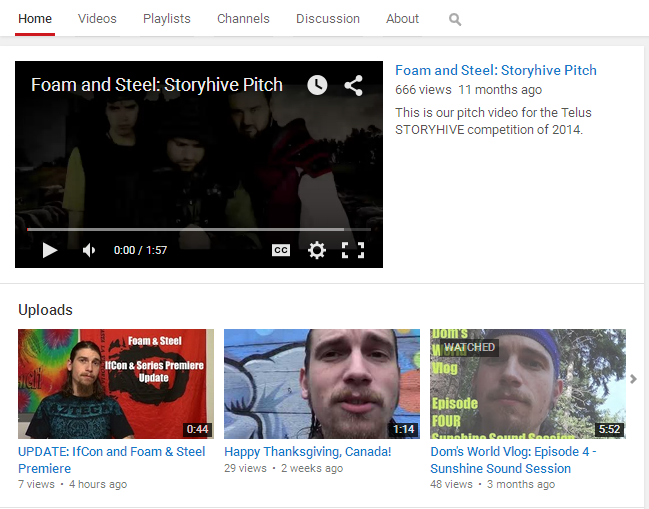Click the Telus STORYHIVE competition description

tap(493, 121)
